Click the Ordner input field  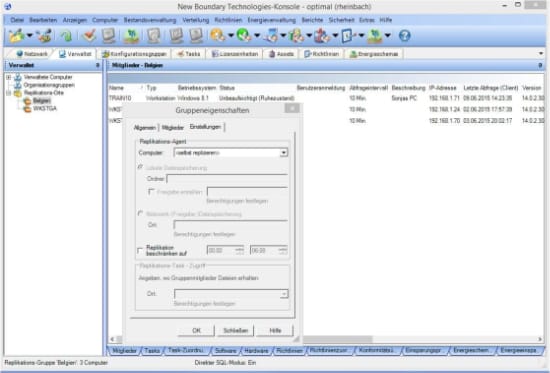pos(227,179)
